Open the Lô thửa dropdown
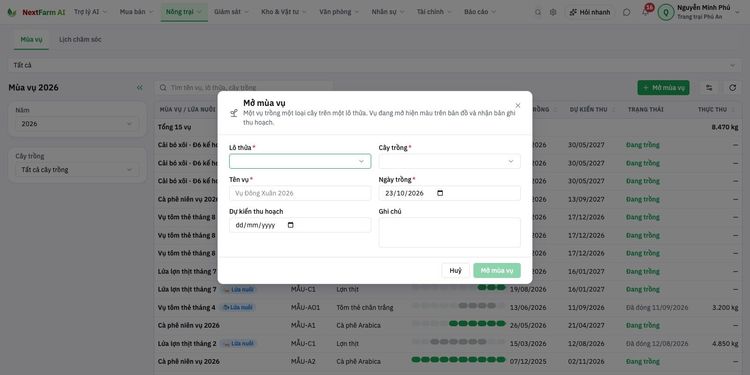 (300, 161)
